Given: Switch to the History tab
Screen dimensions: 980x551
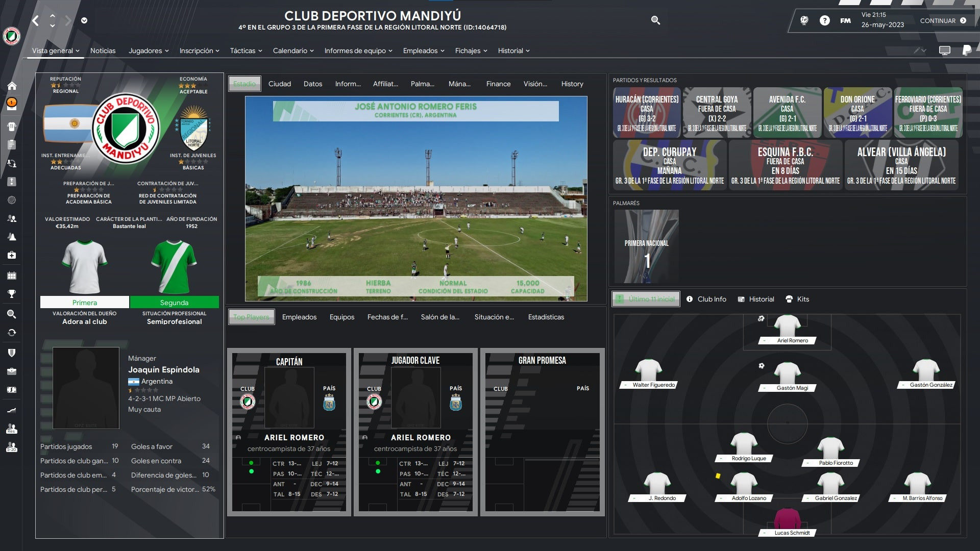Looking at the screenshot, I should click(x=572, y=84).
